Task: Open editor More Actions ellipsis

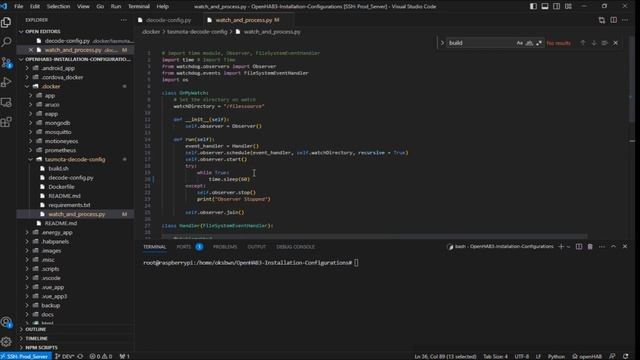Action: click(x=625, y=20)
